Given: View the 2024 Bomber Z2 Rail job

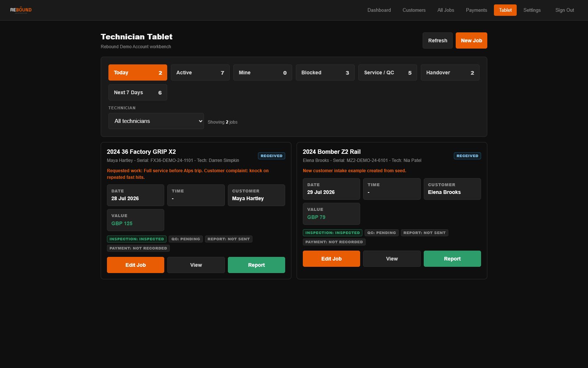Looking at the screenshot, I should click(392, 259).
